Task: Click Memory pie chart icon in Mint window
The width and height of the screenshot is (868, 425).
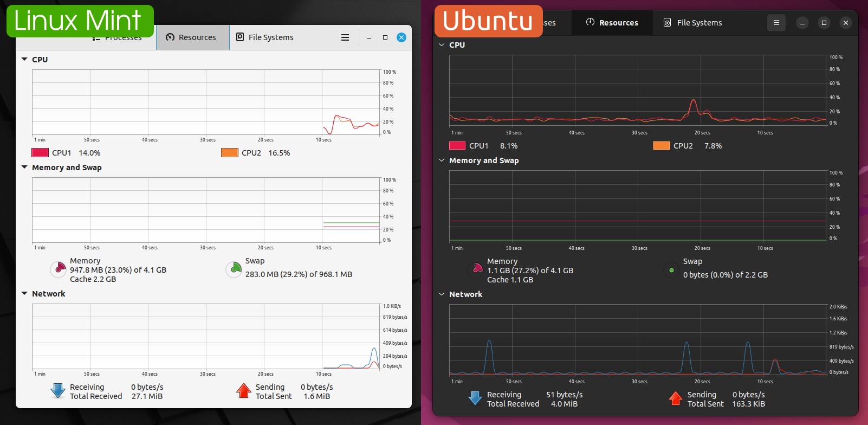Action: tap(58, 269)
